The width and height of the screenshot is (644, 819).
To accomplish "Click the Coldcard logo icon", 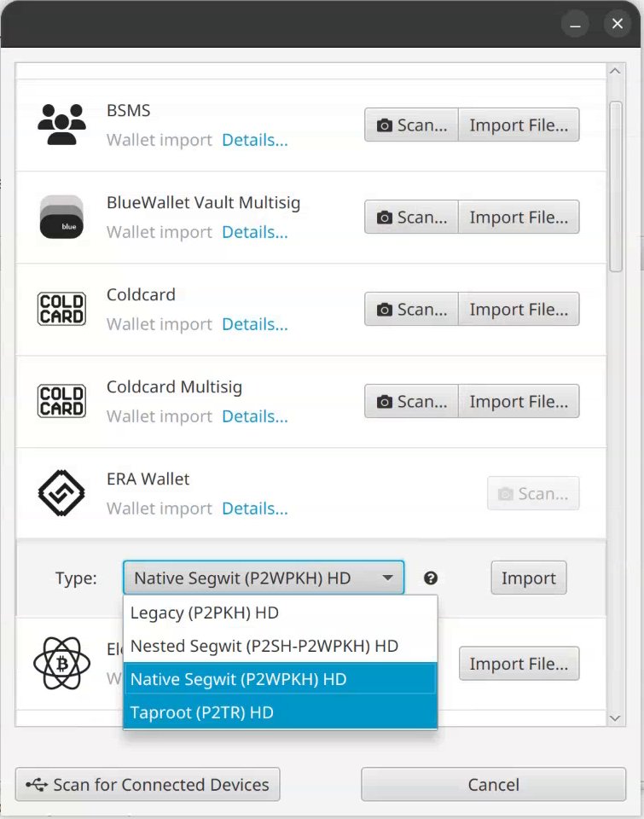I will (61, 309).
